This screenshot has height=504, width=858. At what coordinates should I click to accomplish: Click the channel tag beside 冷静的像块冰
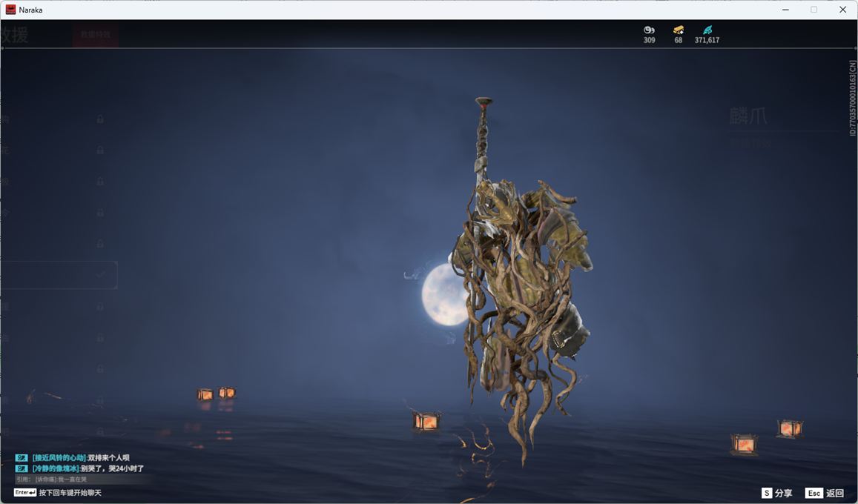pos(22,468)
